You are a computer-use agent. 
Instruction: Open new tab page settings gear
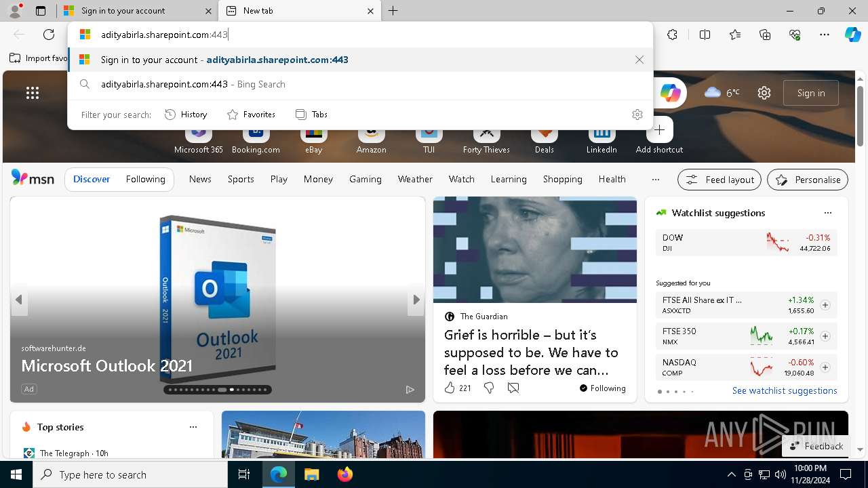pyautogui.click(x=764, y=93)
